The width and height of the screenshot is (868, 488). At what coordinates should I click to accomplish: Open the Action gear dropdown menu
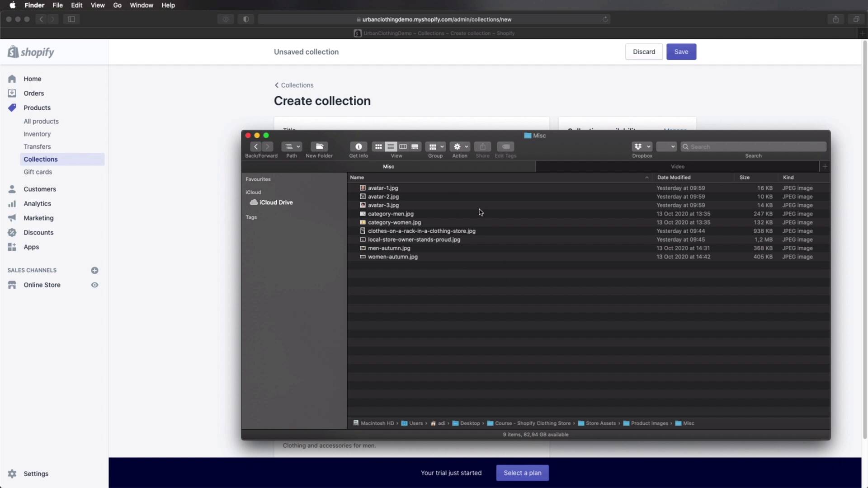tap(460, 147)
